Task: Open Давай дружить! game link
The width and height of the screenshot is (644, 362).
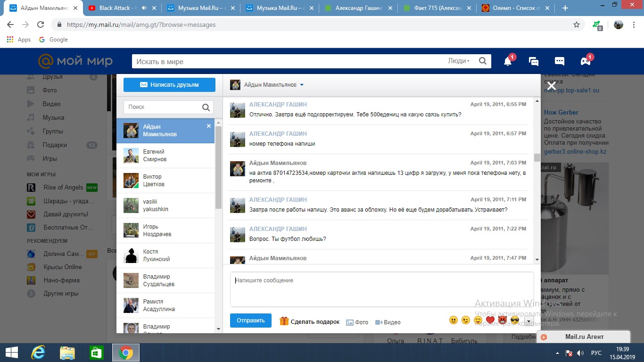Action: pos(66,214)
